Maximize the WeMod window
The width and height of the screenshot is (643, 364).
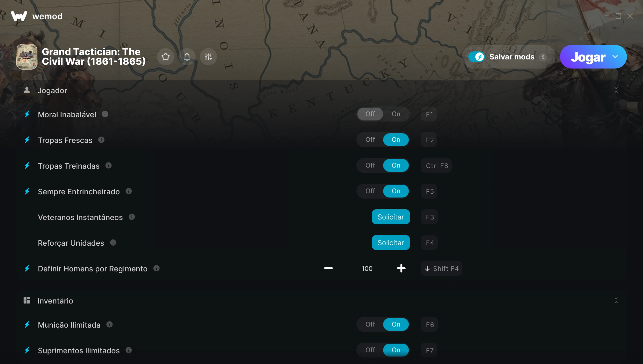(618, 16)
